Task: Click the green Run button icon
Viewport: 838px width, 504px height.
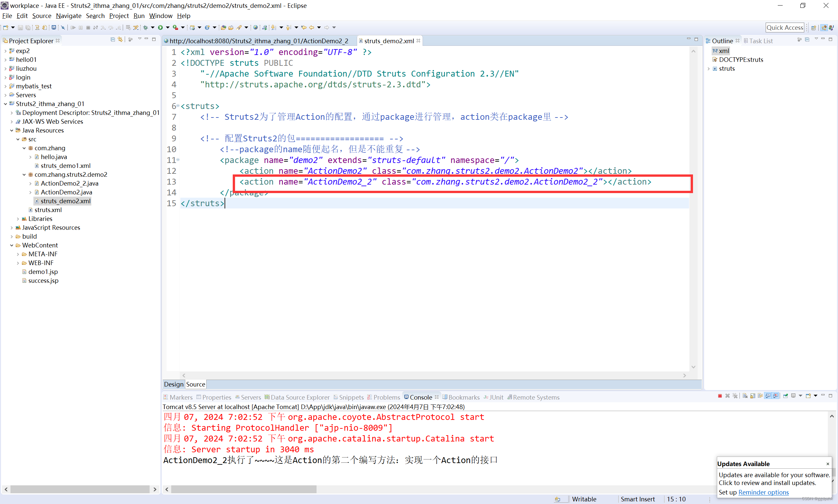Action: [x=160, y=27]
